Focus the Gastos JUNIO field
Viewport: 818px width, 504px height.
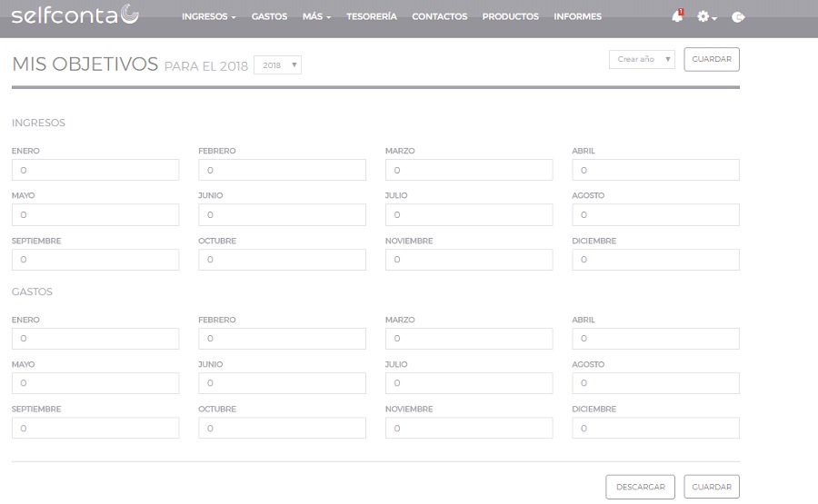283,383
